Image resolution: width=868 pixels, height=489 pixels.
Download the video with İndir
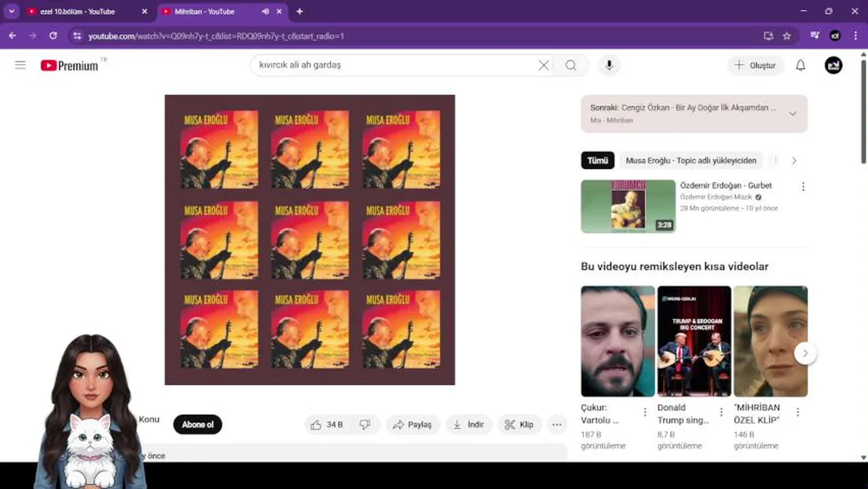(x=469, y=424)
